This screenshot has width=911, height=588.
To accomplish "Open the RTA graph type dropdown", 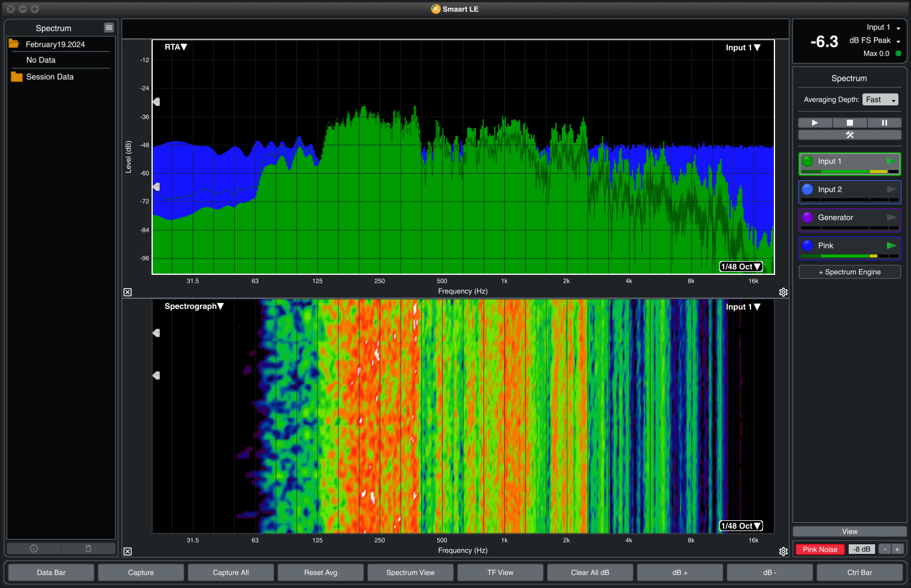I will coord(176,47).
